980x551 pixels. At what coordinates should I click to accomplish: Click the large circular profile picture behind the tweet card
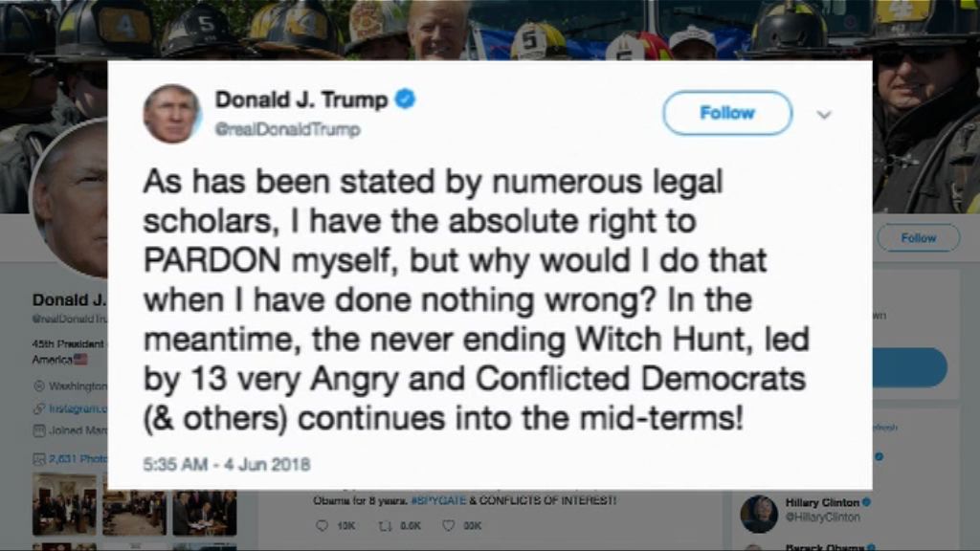70,199
